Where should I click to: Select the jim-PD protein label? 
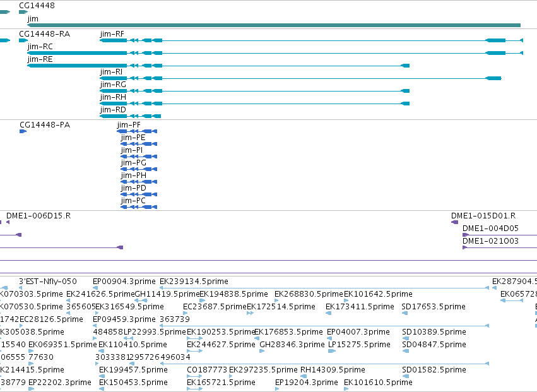134,188
